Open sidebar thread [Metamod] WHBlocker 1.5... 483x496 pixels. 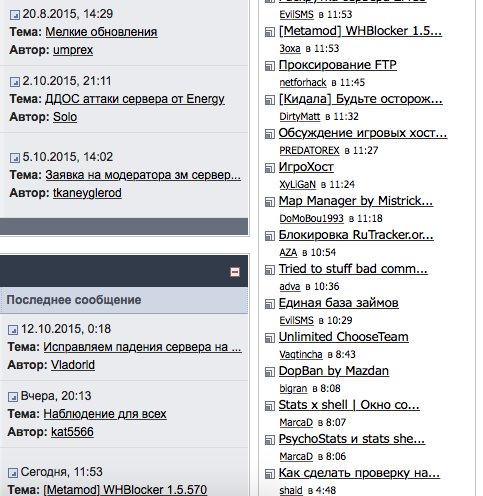coord(360,31)
